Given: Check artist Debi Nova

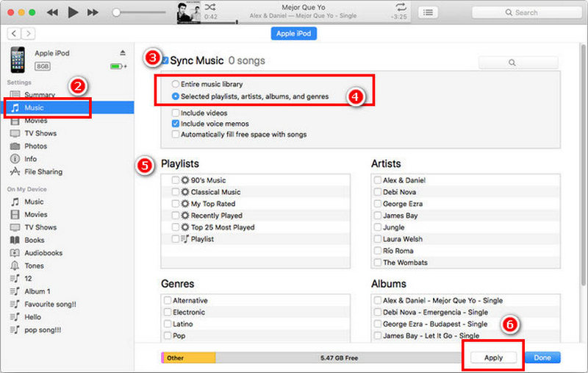Looking at the screenshot, I should click(x=378, y=192).
